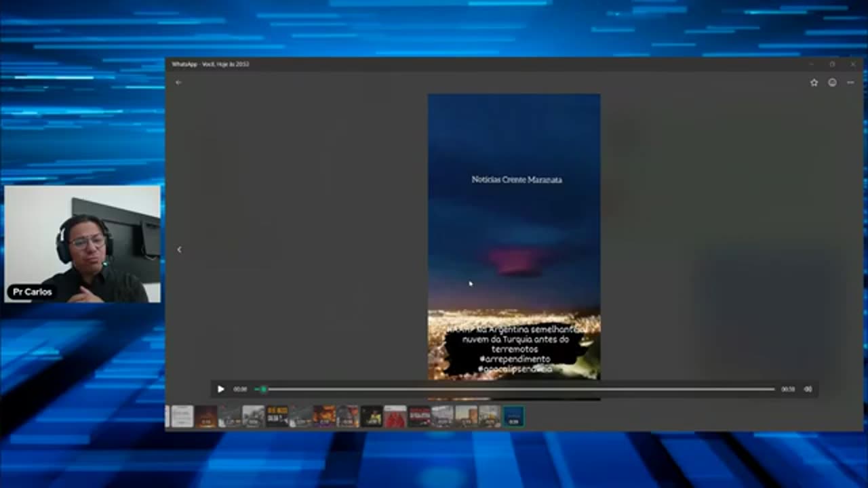Jump to middle of video progress bar
The image size is (868, 488).
[515, 389]
